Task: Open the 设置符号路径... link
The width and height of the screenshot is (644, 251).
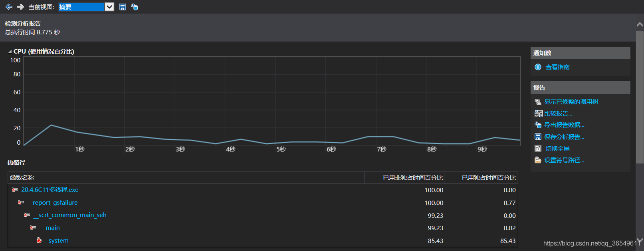Action: (x=564, y=160)
